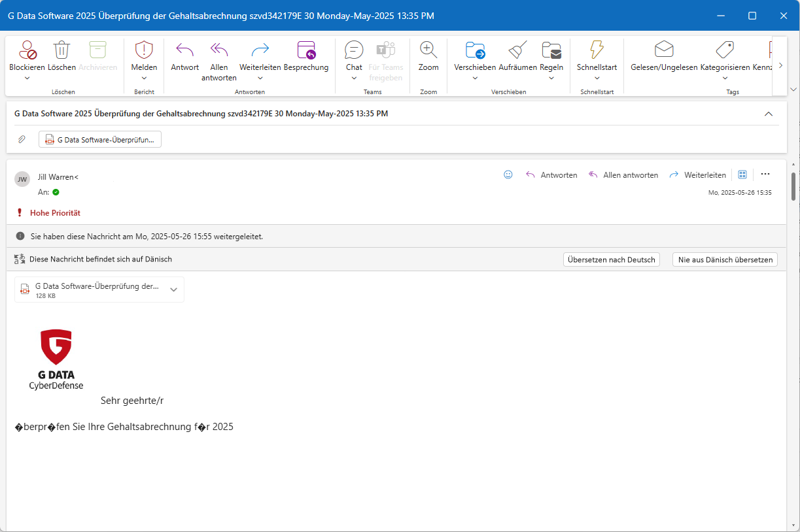
Task: Select the Blockieren tool in the ribbon
Action: click(x=27, y=59)
